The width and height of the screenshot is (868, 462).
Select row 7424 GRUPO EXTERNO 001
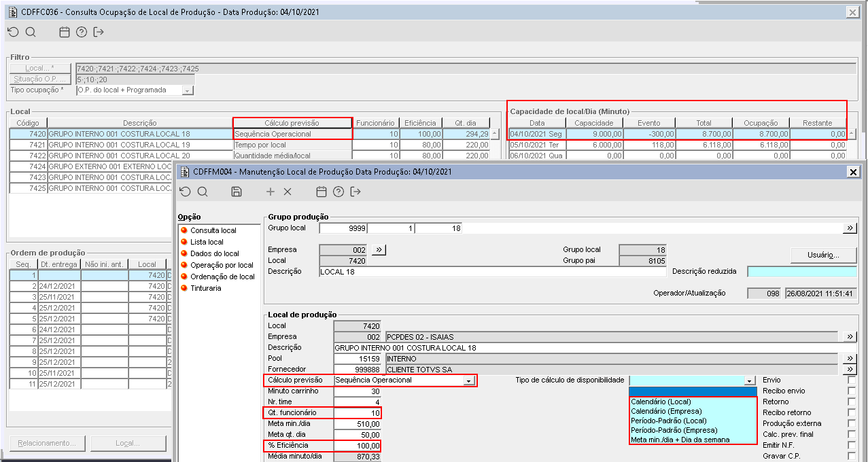point(90,166)
